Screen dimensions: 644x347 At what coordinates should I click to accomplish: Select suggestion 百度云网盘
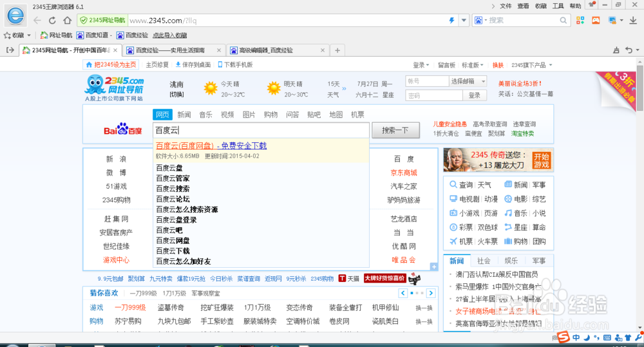pos(173,241)
